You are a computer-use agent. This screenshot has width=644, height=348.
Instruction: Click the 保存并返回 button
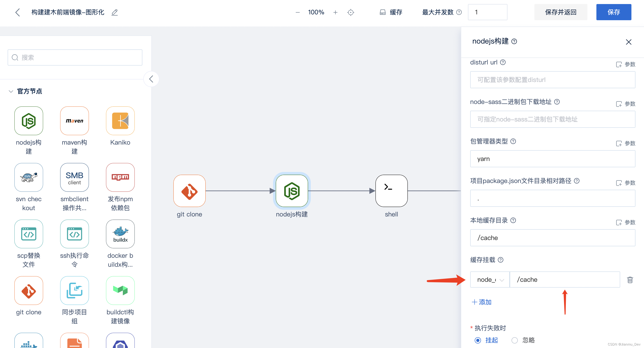tap(561, 12)
